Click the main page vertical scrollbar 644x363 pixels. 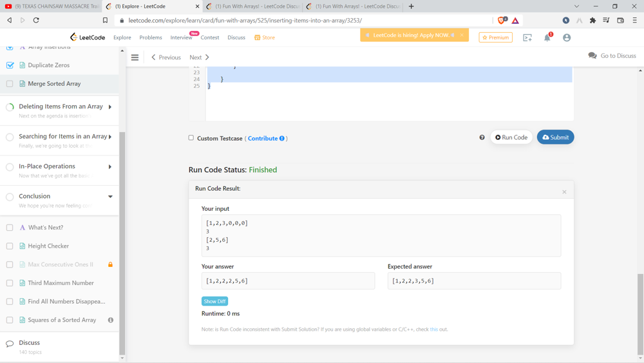point(640,313)
